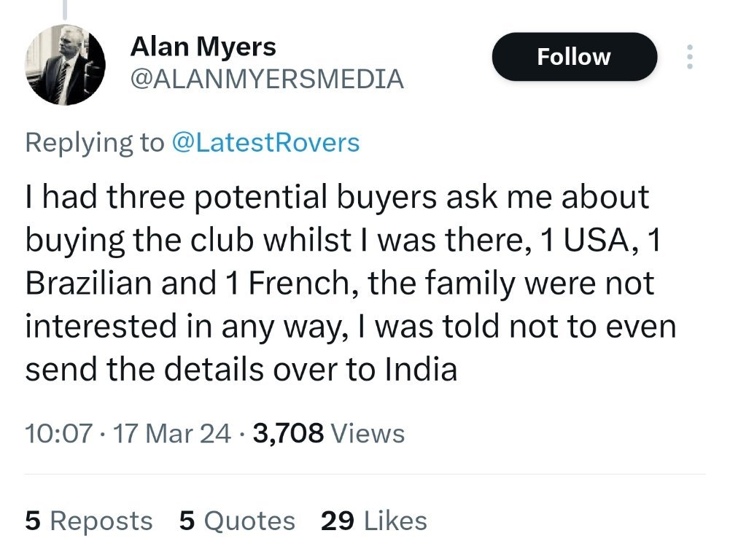The height and width of the screenshot is (560, 730).
Task: Click the Alan Myers display name
Action: (x=203, y=47)
